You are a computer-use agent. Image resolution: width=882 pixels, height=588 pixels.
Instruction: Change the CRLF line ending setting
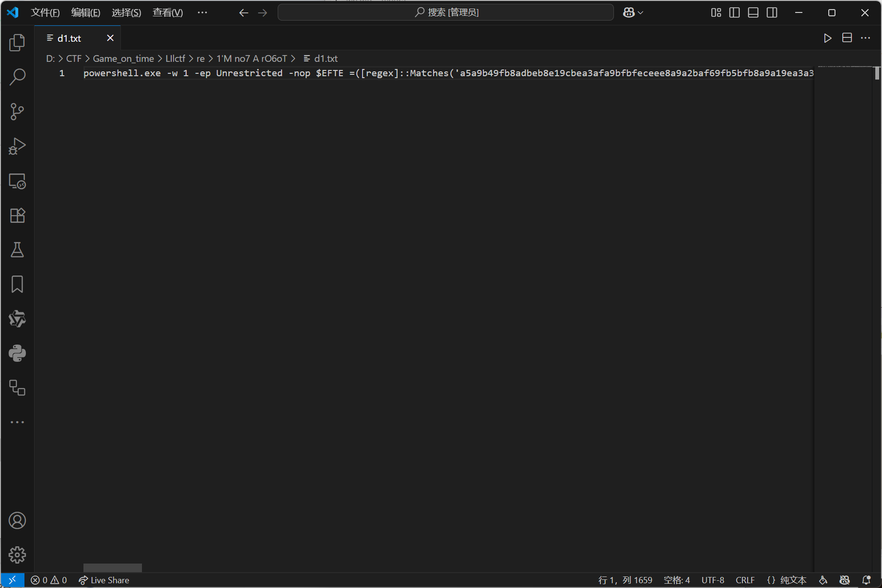[x=745, y=580]
